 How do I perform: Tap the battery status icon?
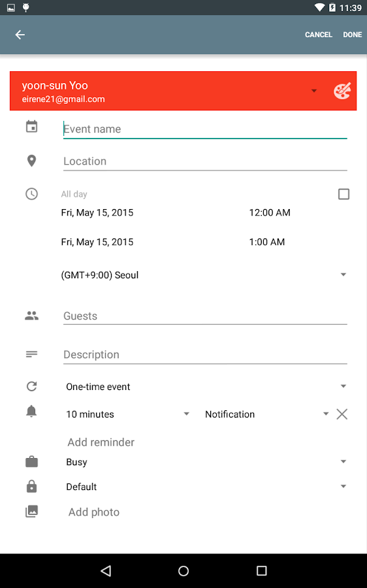[x=332, y=7]
